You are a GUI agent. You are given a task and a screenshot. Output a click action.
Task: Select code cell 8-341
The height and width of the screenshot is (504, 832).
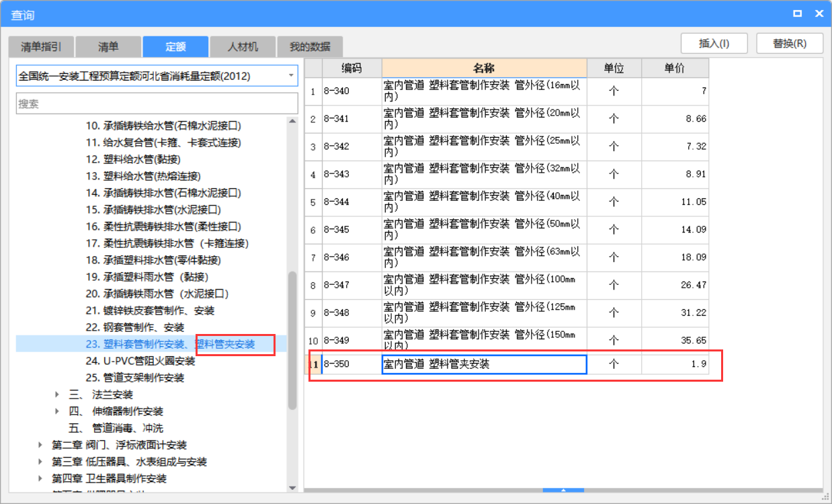[x=351, y=119]
